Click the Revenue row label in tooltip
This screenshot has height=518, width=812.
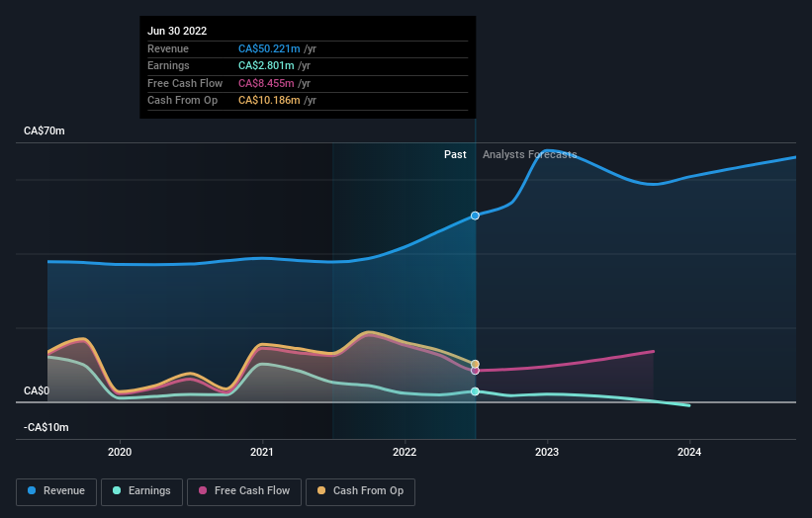(168, 48)
